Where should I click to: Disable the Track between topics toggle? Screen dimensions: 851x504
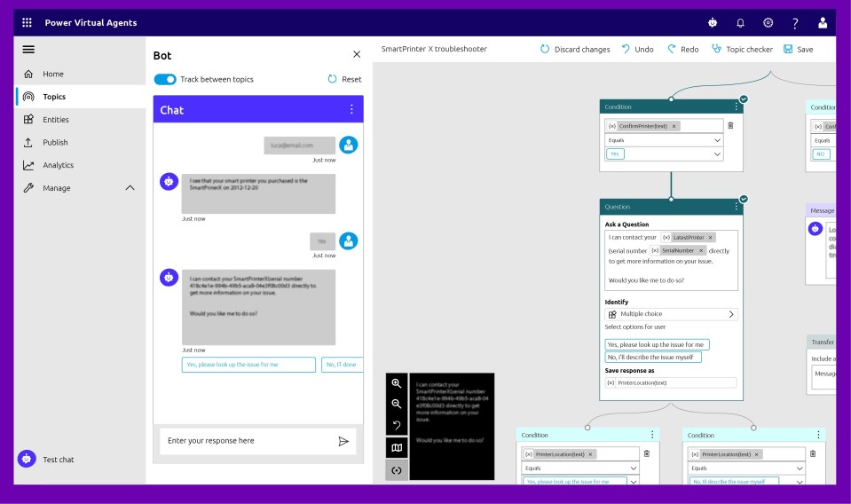(165, 79)
